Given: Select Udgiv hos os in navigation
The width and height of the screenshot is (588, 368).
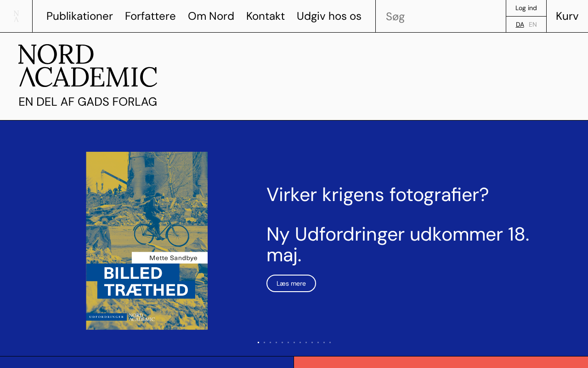Looking at the screenshot, I should [329, 16].
